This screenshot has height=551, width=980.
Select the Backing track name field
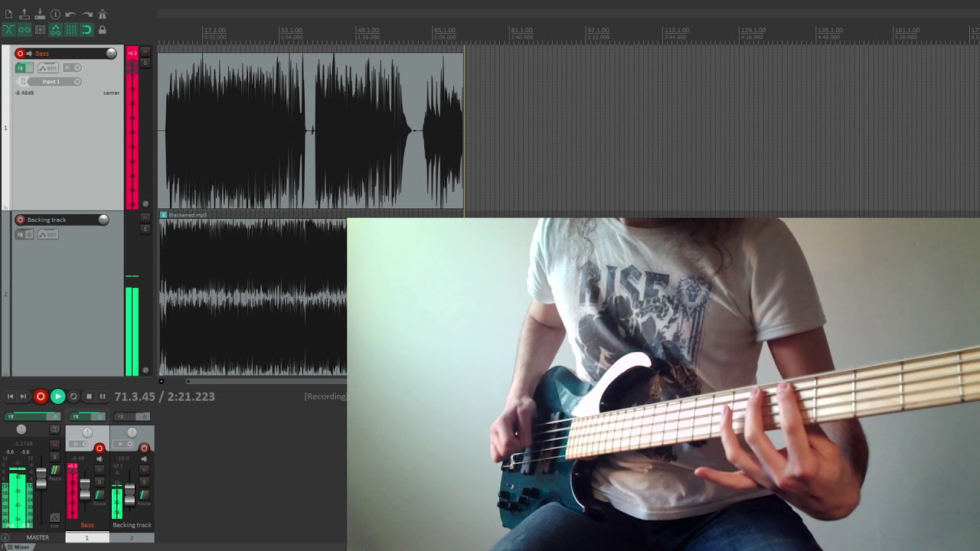pos(61,220)
